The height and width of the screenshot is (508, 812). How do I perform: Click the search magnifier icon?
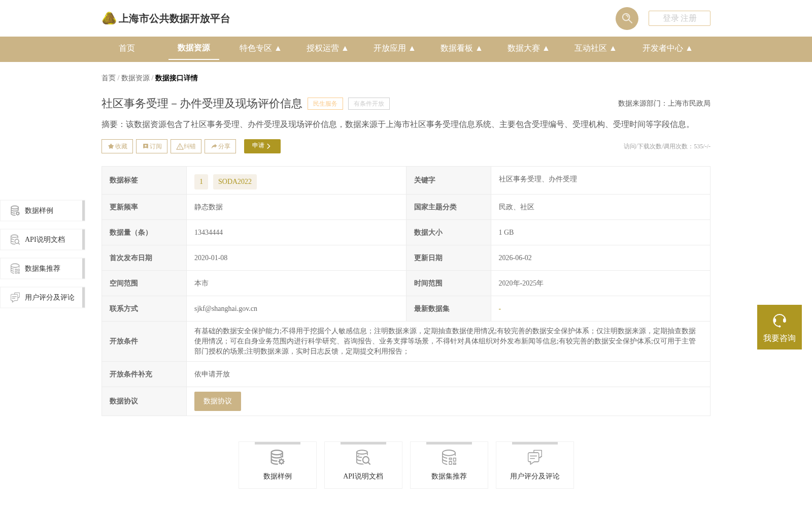627,18
